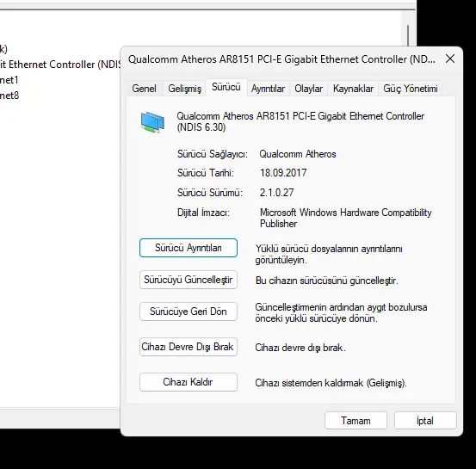Select the Sürücü tab
476x469 pixels.
(x=226, y=88)
